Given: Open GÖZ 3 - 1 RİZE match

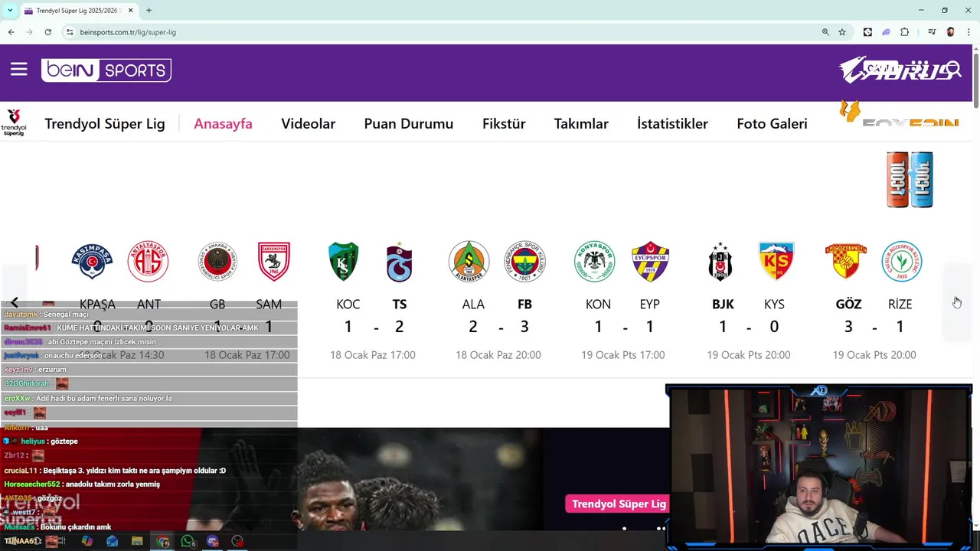Looking at the screenshot, I should [x=874, y=302].
